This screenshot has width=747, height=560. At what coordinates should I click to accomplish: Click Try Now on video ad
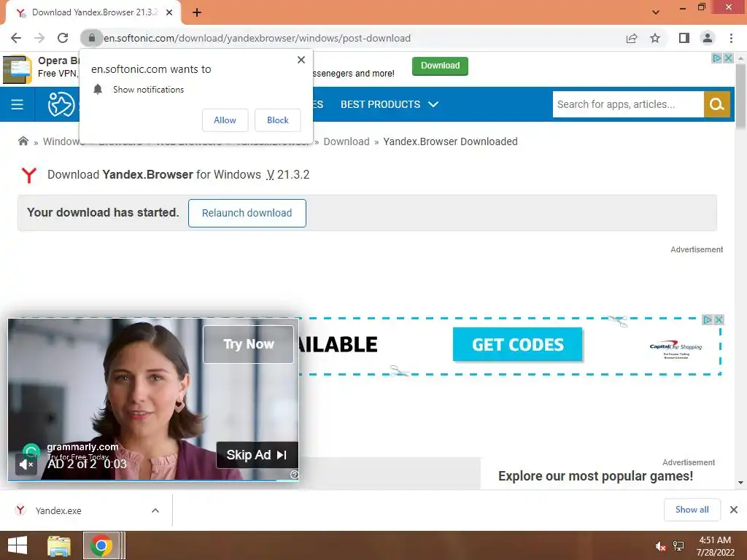tap(248, 344)
